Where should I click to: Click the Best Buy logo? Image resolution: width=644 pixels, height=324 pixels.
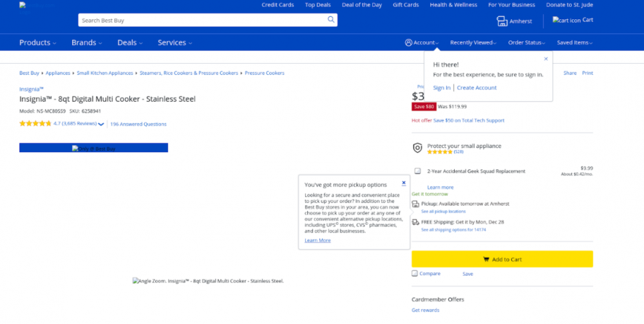[x=37, y=7]
